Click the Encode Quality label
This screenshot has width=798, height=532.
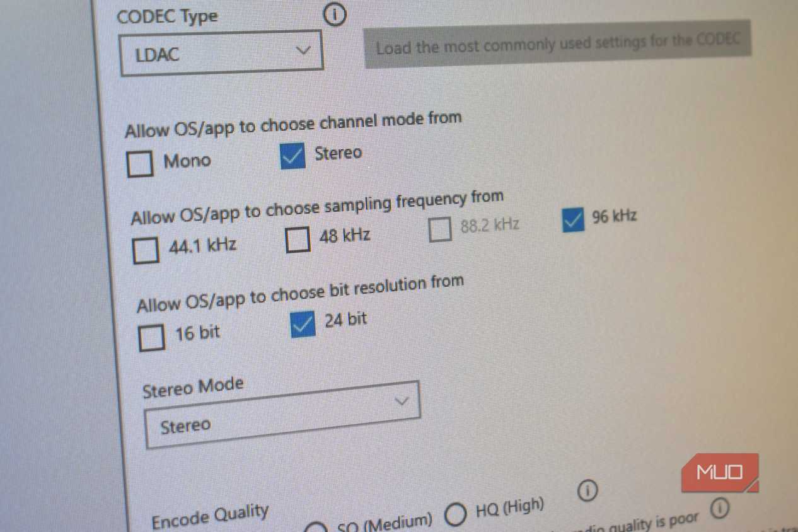click(x=210, y=516)
